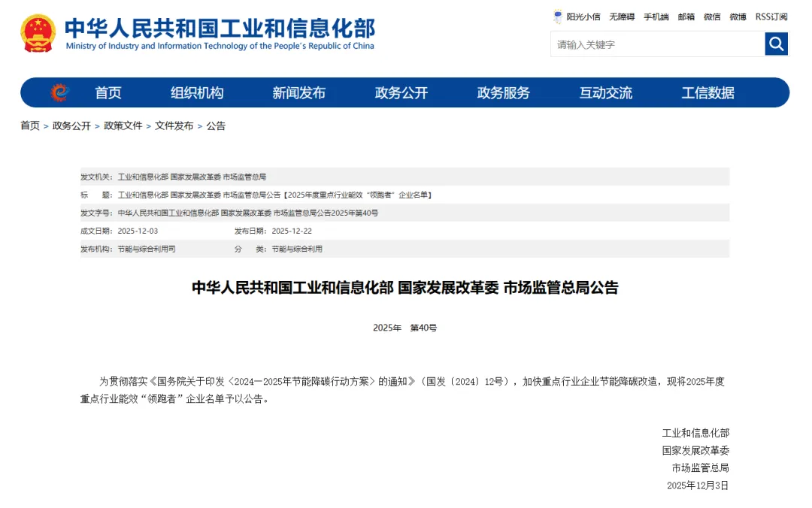Click the 无障碍 accessibility link
812x508 pixels.
pyautogui.click(x=622, y=17)
